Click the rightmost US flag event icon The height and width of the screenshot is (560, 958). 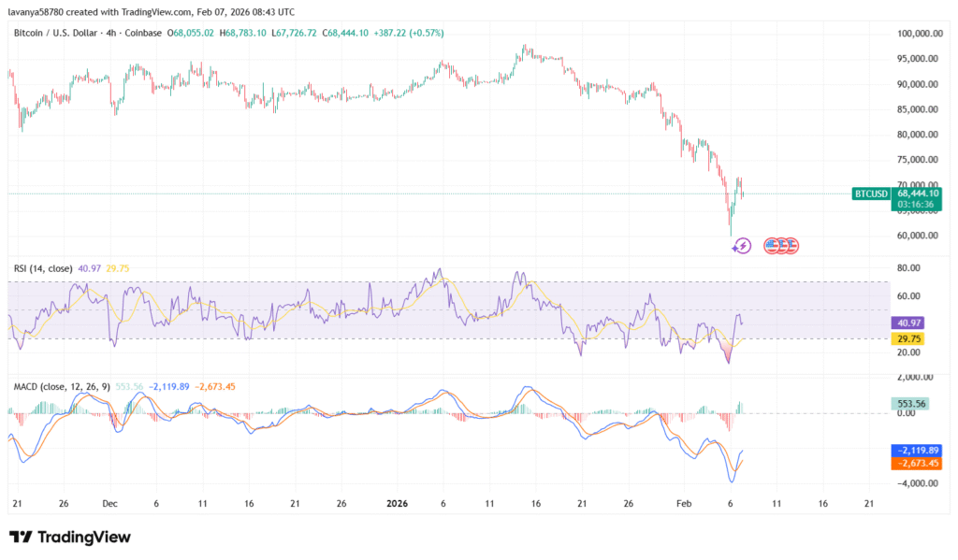coord(791,246)
